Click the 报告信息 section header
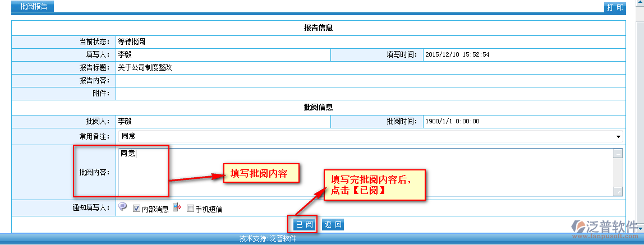This screenshot has width=644, height=245. 318,28
